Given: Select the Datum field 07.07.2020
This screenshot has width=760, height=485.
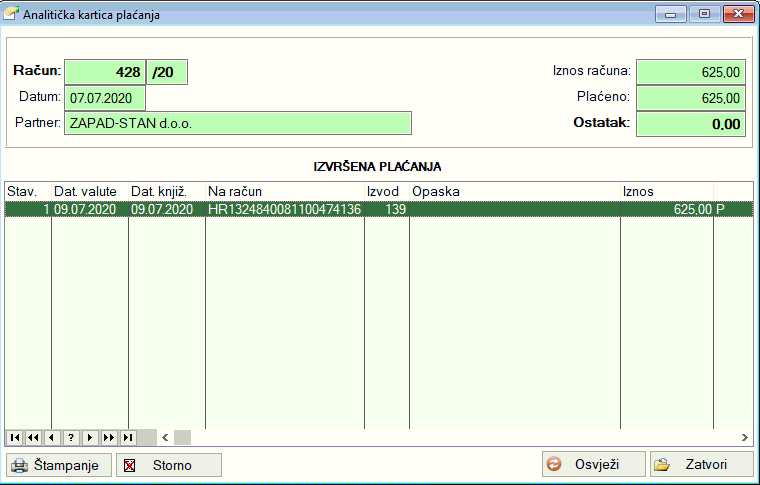Looking at the screenshot, I should click(x=105, y=98).
